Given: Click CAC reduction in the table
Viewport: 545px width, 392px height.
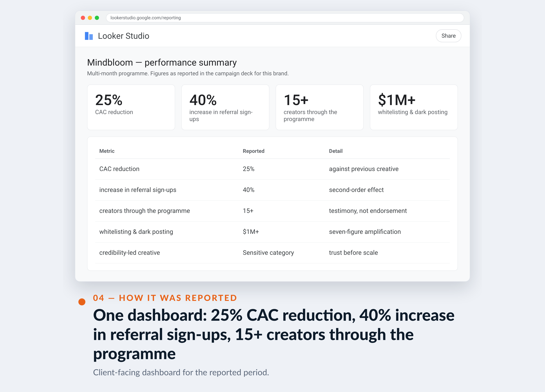Looking at the screenshot, I should [x=119, y=169].
